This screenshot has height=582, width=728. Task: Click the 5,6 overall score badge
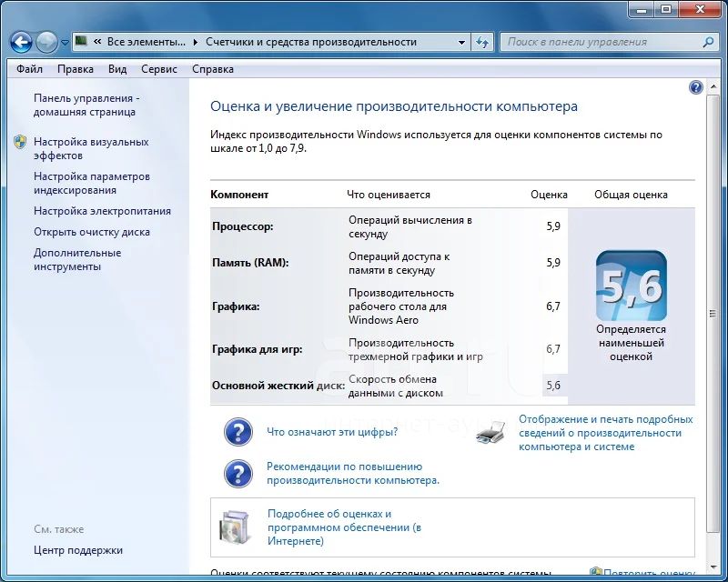[631, 286]
